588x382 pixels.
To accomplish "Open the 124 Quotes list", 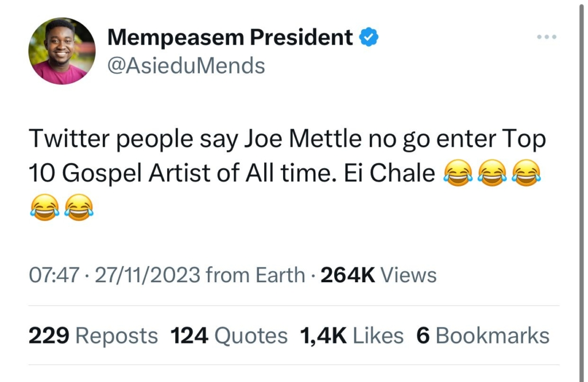I will [x=229, y=336].
